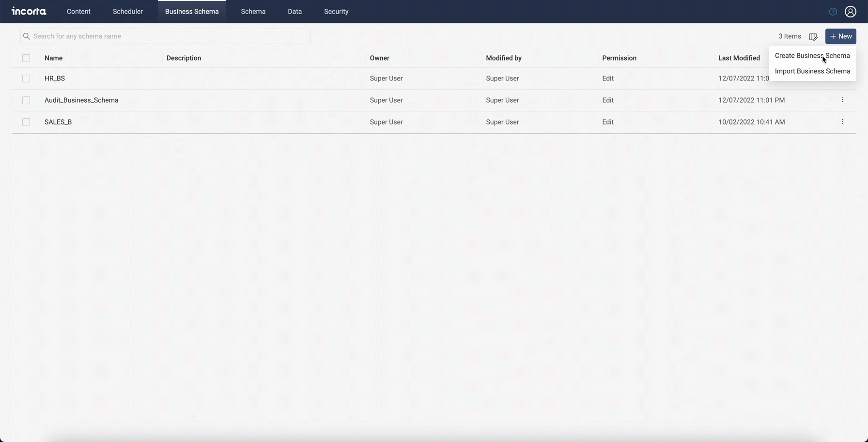
Task: Sort by the Description column header
Action: click(x=184, y=58)
